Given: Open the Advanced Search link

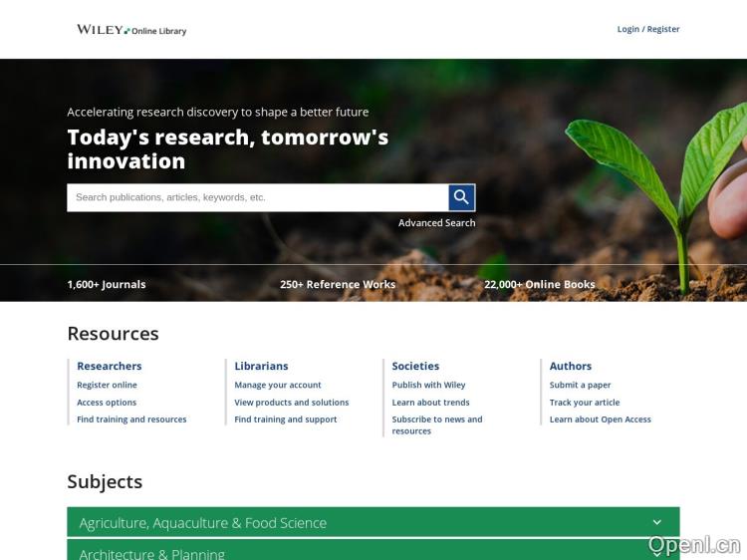Looking at the screenshot, I should pos(436,223).
